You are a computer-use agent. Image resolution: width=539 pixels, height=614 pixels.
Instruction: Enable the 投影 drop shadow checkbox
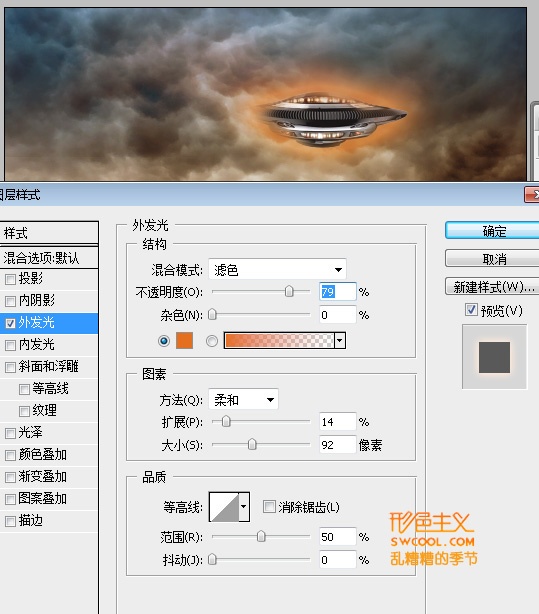[x=10, y=279]
